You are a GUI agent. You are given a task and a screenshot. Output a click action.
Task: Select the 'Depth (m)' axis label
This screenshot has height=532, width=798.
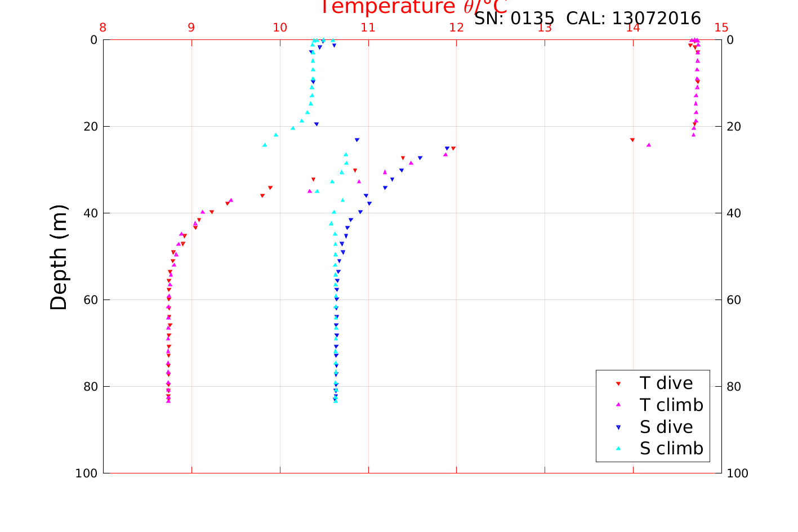click(59, 257)
